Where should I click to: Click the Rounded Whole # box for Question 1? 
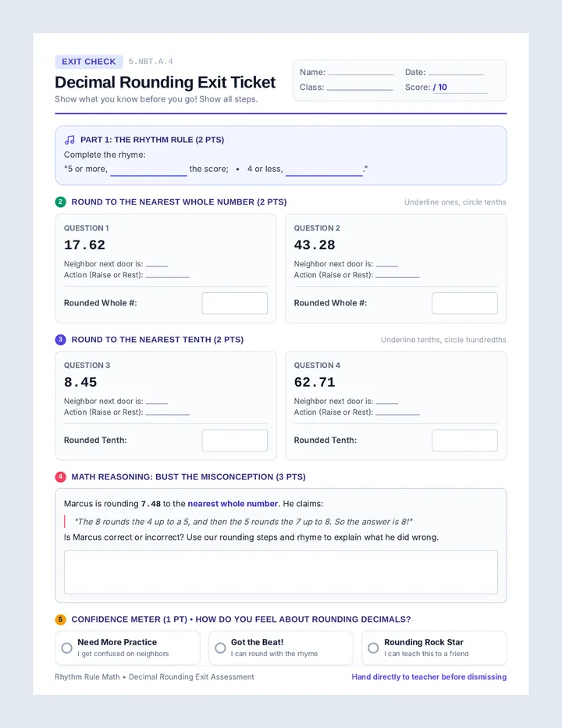[x=235, y=303]
